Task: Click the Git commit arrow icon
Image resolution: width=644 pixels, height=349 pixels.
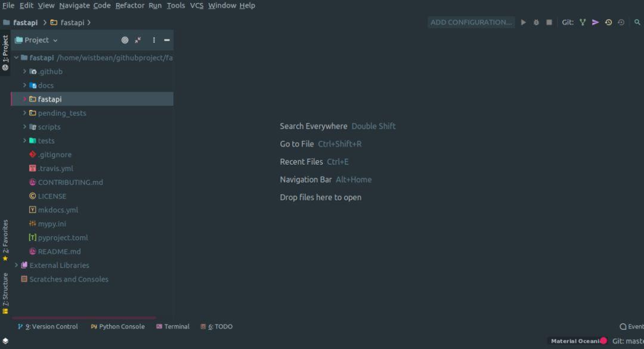Action: click(595, 22)
